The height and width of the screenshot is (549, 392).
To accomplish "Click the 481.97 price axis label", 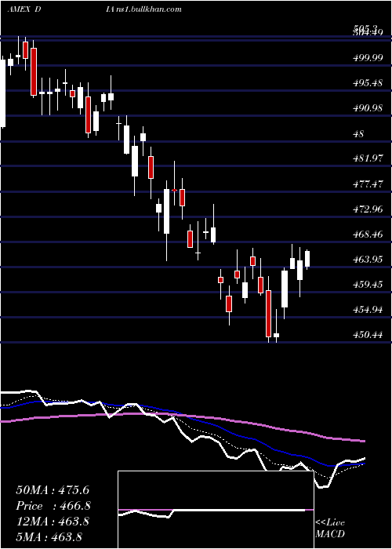I will [x=368, y=158].
